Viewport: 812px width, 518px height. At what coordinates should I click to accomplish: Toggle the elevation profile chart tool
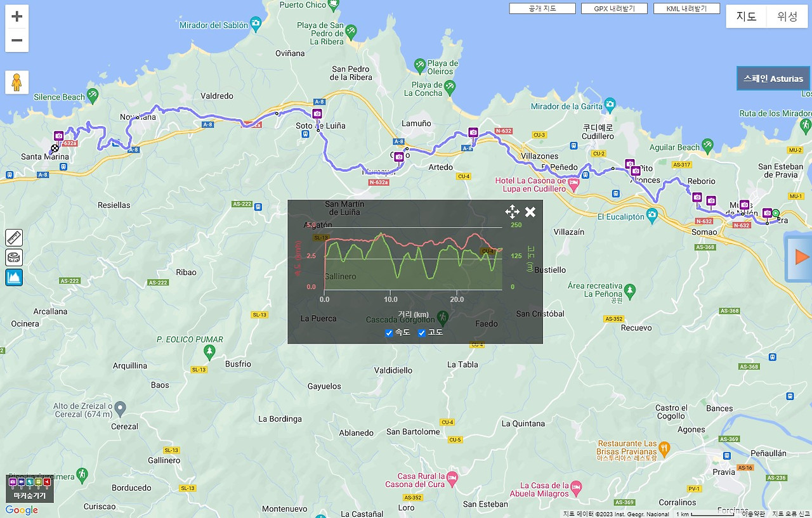coord(14,277)
